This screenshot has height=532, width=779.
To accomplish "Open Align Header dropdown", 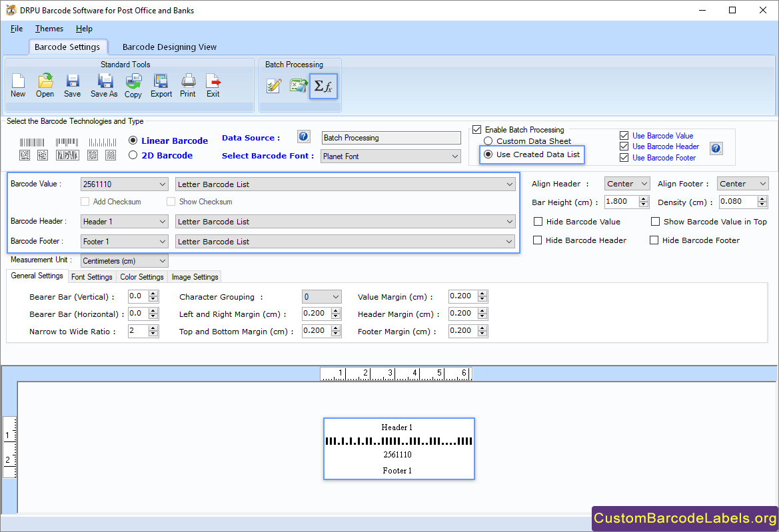I will point(627,184).
